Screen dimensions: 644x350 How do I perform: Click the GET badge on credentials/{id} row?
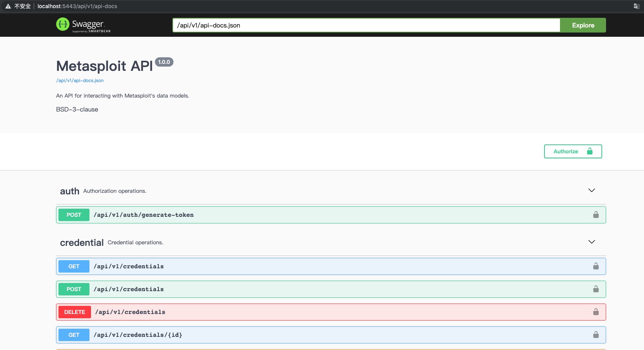74,335
